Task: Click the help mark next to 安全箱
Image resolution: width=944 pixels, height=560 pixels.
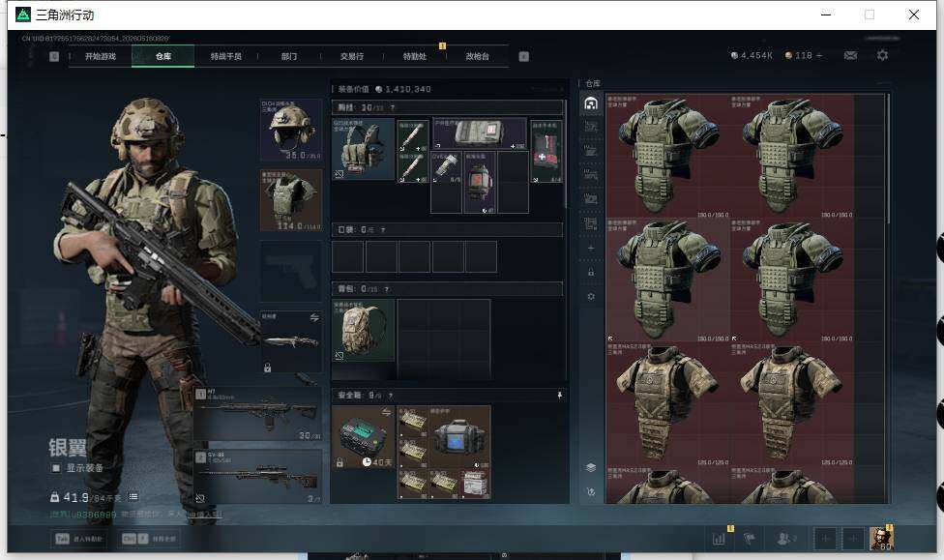Action: click(391, 396)
